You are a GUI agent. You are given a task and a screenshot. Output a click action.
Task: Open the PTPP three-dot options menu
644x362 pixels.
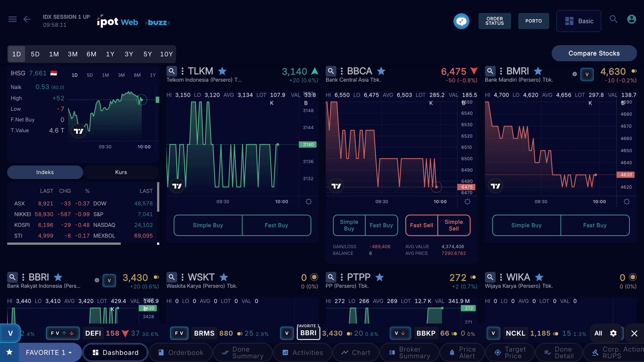click(342, 277)
